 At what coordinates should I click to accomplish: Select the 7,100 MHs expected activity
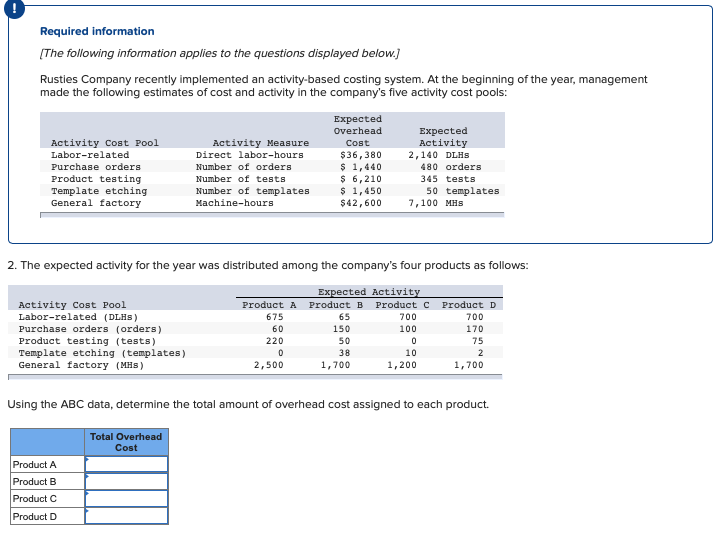click(436, 203)
